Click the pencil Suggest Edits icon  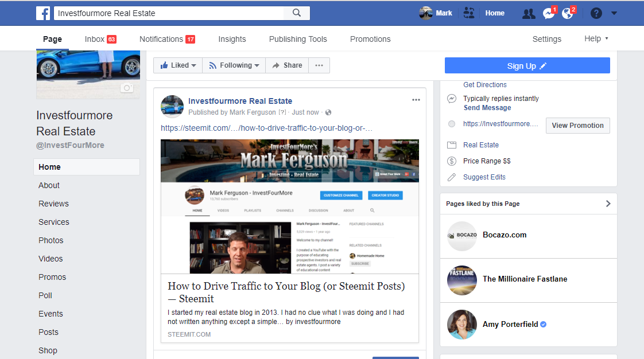(x=452, y=177)
